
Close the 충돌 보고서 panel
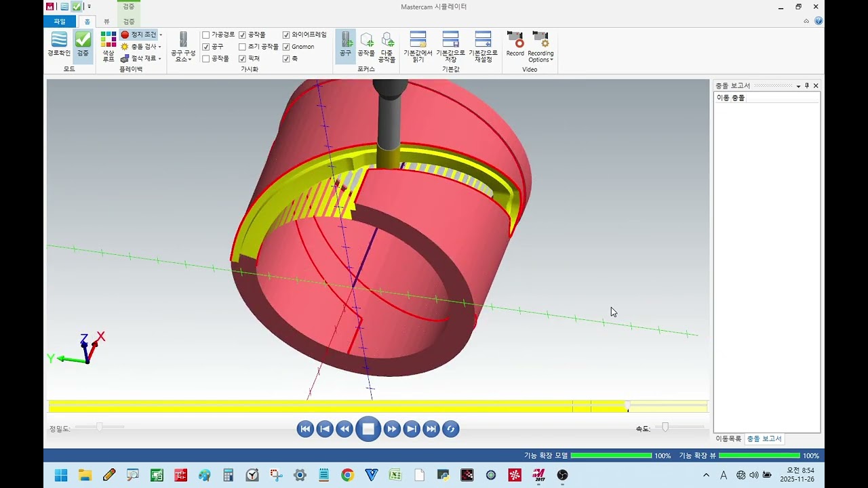click(816, 86)
